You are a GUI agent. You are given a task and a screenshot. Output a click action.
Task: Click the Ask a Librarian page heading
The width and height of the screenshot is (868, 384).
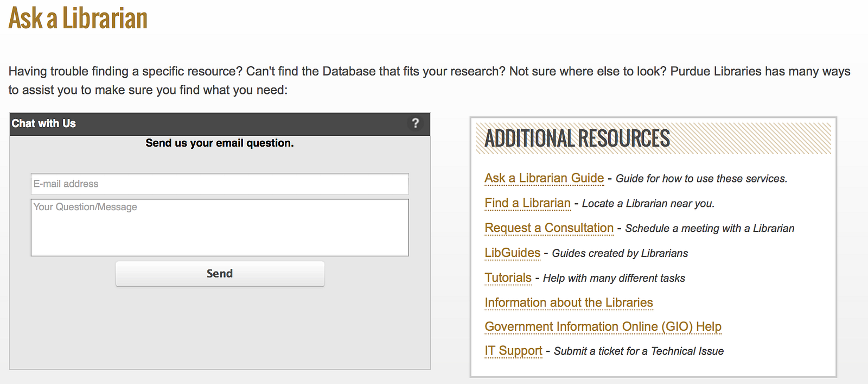[x=78, y=18]
